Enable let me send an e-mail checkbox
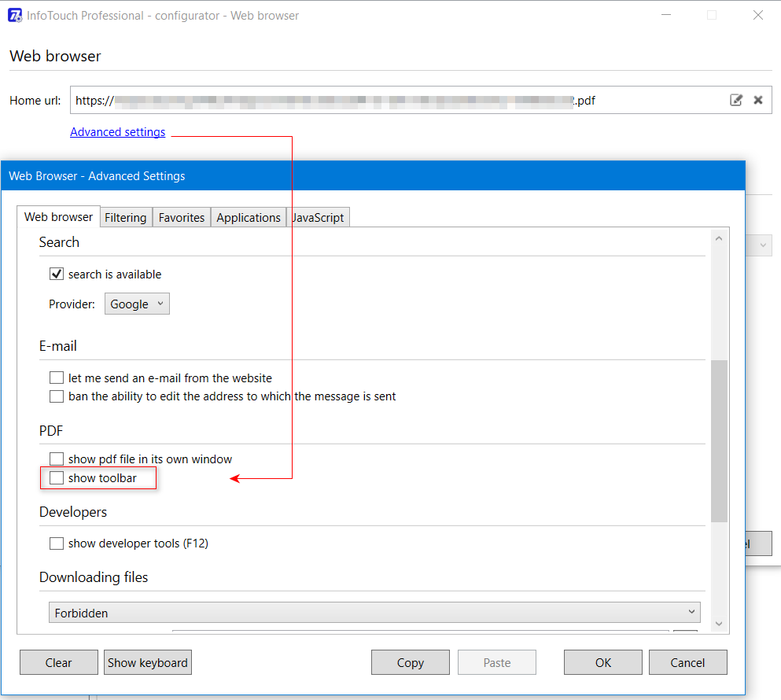781x700 pixels. tap(57, 378)
